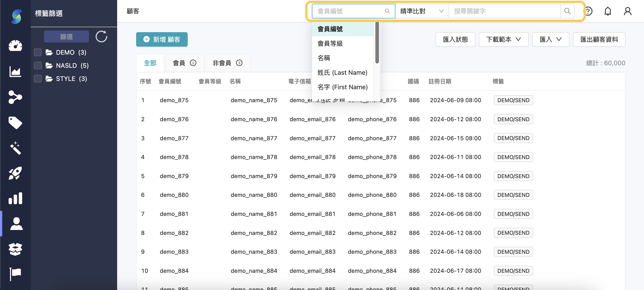Open the dashboard speedometer icon in sidebar
Screen dimensions: 644x290
point(16,46)
